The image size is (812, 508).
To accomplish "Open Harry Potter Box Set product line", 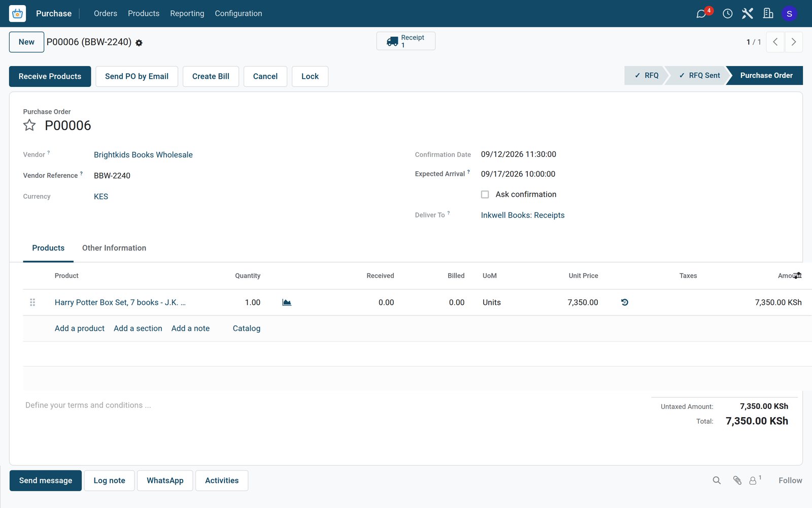I will click(x=120, y=302).
